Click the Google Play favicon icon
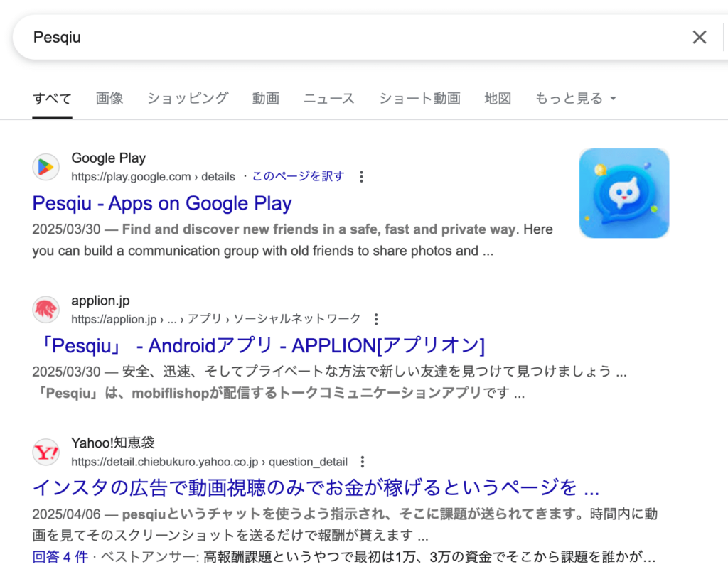The height and width of the screenshot is (579, 728). pos(45,167)
